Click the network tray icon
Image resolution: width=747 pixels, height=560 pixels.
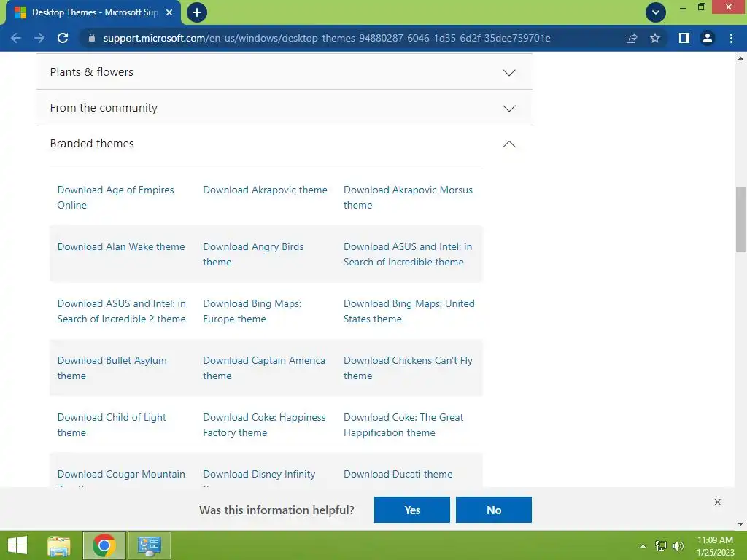[x=661, y=546]
